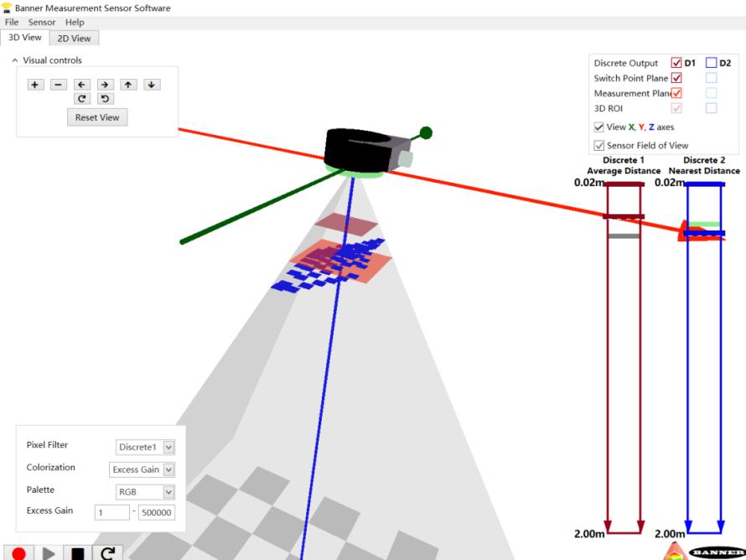The width and height of the screenshot is (746, 560).
Task: Click the Reset View button
Action: point(97,117)
